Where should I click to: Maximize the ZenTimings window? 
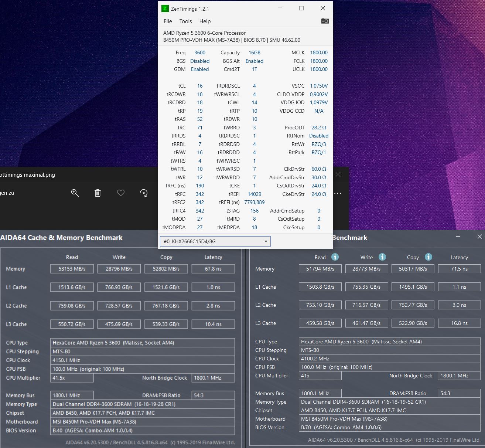point(301,9)
